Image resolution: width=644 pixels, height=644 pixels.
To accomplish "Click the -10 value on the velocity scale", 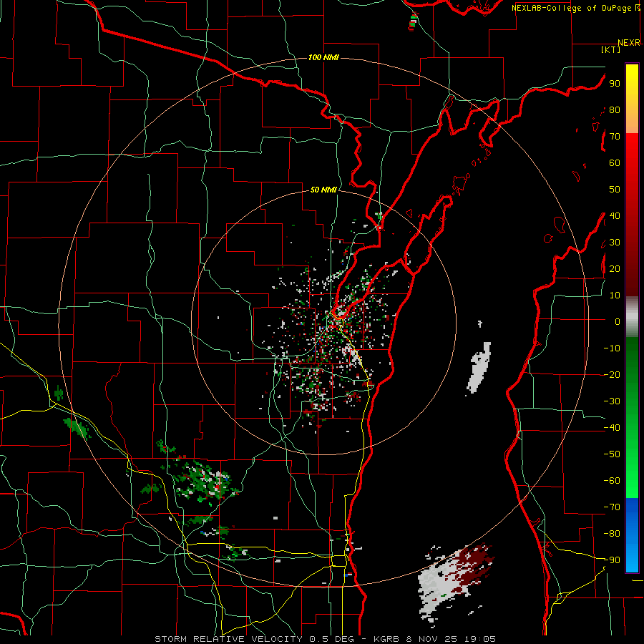I will tap(612, 348).
